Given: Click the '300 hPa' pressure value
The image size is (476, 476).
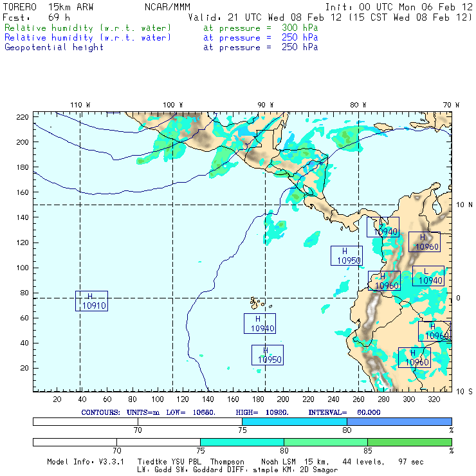Looking at the screenshot, I should (300, 28).
